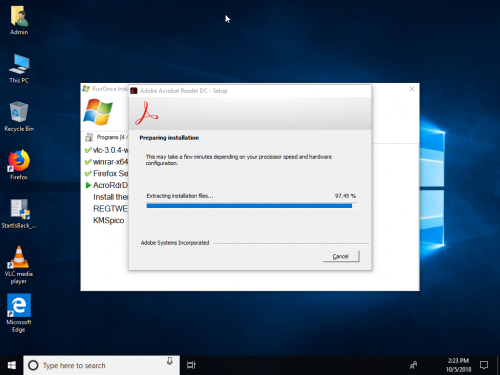
Task: Click the Type here to search field
Action: click(101, 365)
